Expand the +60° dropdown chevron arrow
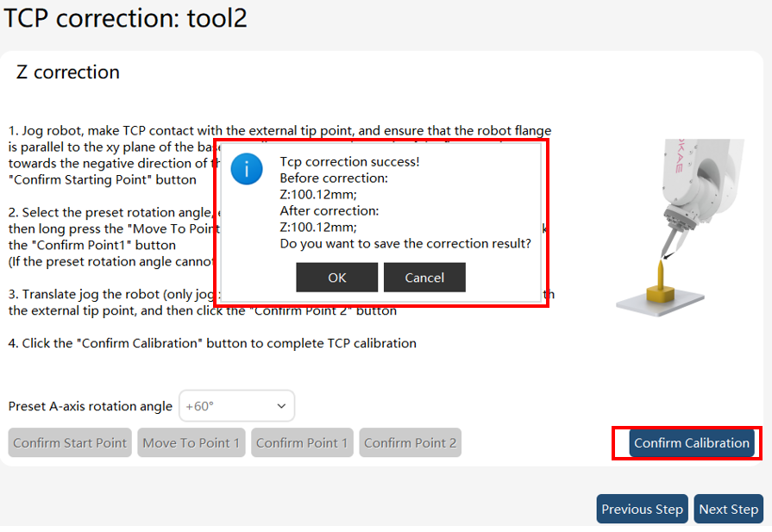 pos(281,406)
